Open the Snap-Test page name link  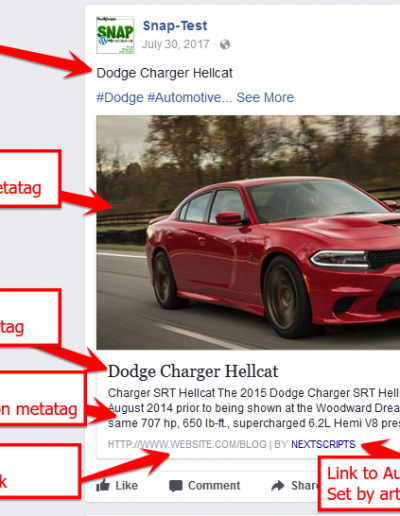pyautogui.click(x=175, y=26)
